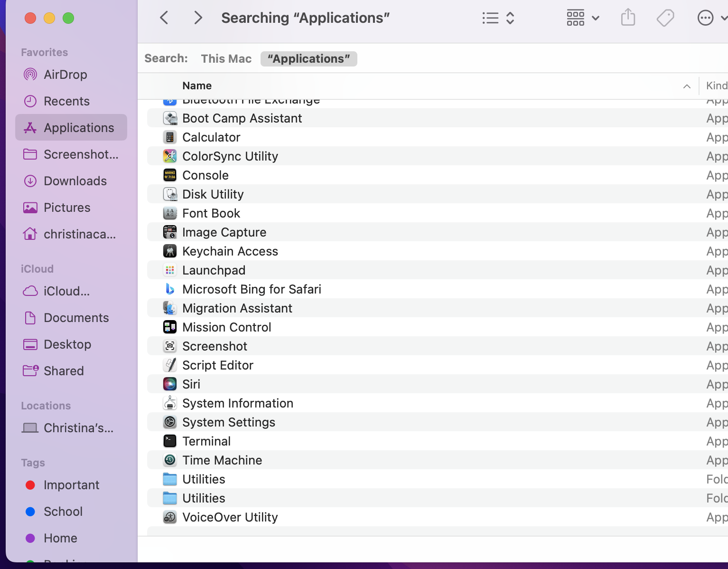Switch search scope to This Mac
This screenshot has width=728, height=569.
tap(226, 58)
